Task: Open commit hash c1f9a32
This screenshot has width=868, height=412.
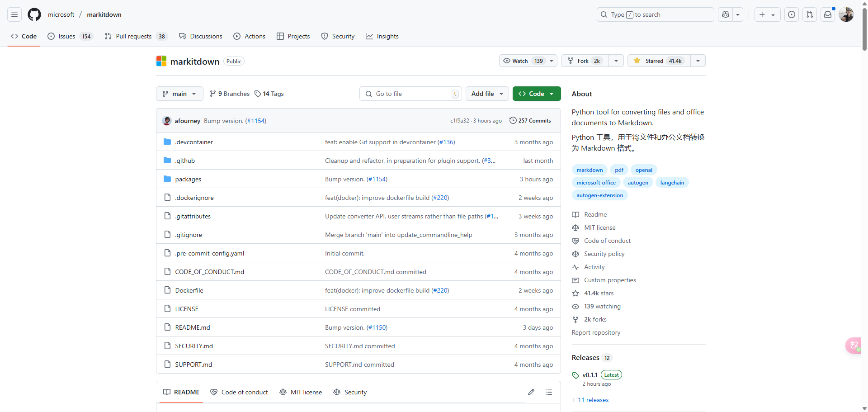Action: coord(459,121)
